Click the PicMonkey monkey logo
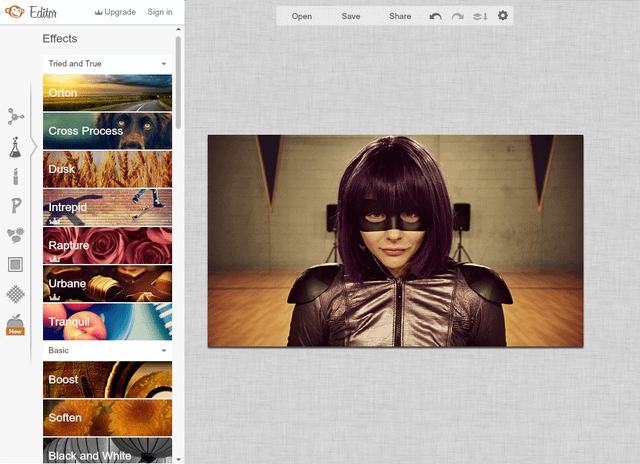640x464 pixels. click(14, 11)
